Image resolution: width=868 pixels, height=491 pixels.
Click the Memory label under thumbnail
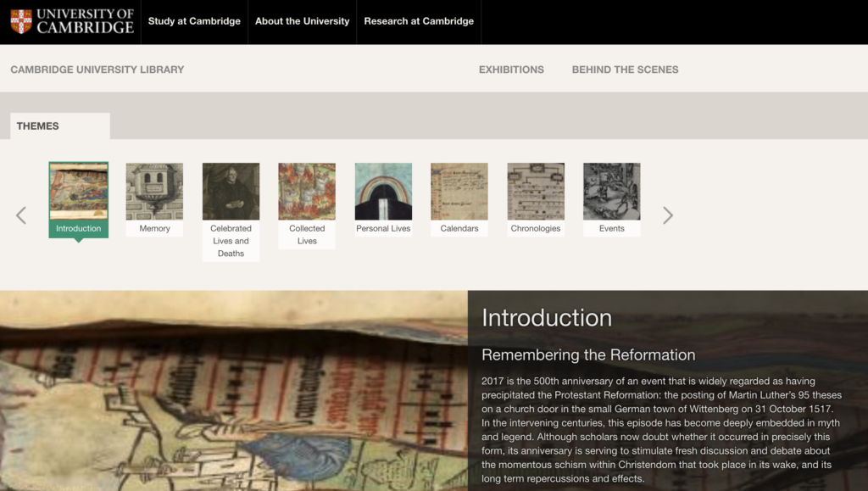154,229
